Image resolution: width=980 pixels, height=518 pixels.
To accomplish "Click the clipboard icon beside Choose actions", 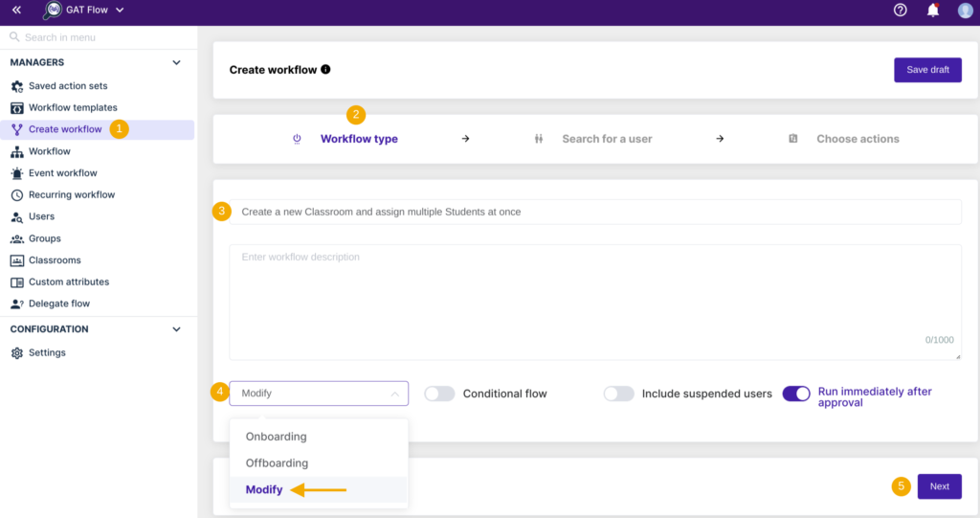I will [793, 138].
